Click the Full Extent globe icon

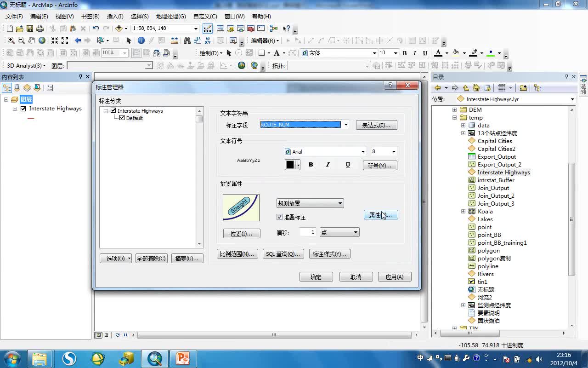point(42,40)
